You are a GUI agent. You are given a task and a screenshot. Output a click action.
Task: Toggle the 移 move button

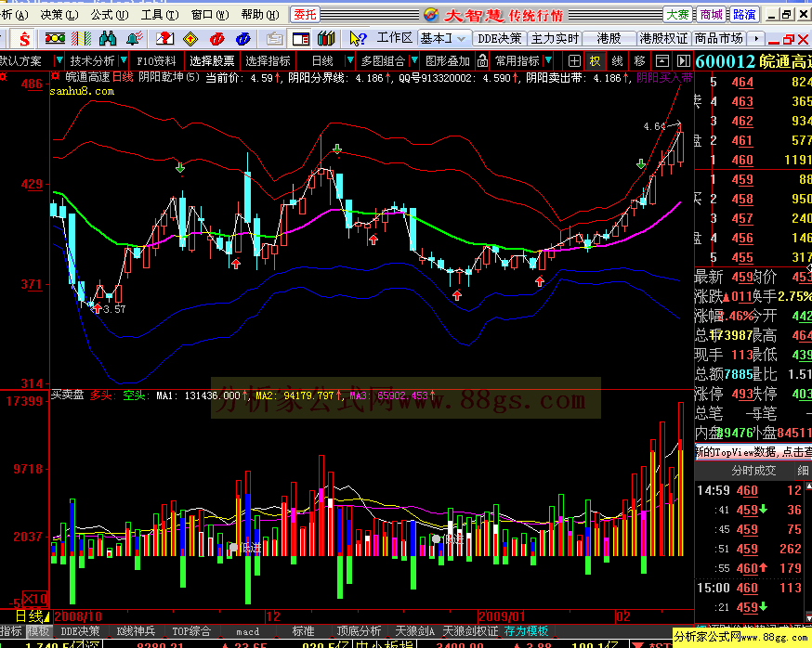pos(640,61)
